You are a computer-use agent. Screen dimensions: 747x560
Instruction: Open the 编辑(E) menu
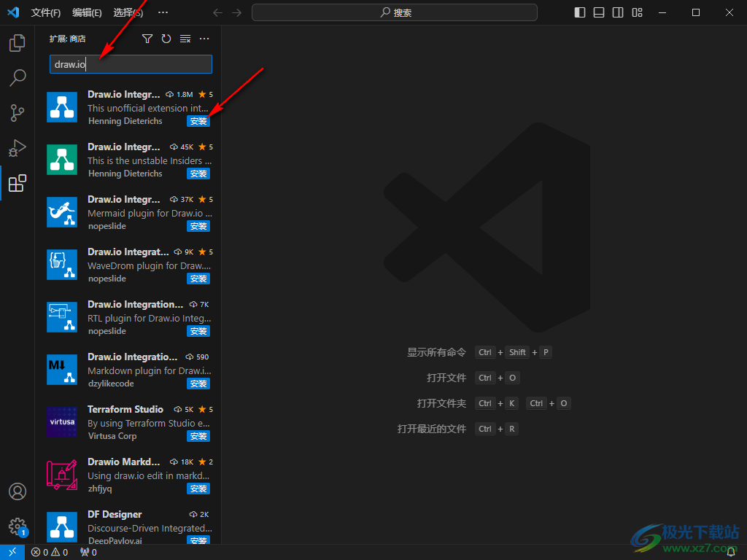pos(87,12)
